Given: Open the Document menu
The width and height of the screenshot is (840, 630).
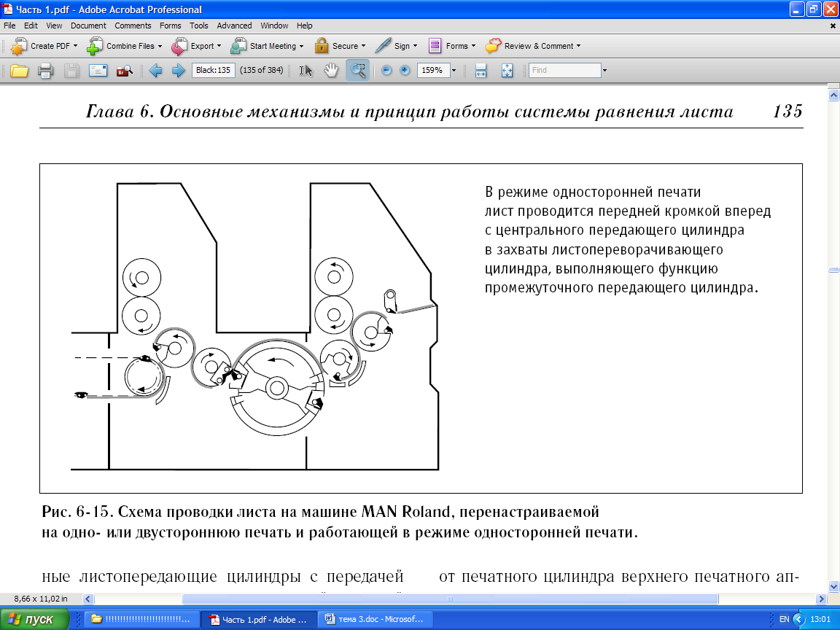Looking at the screenshot, I should (88, 26).
